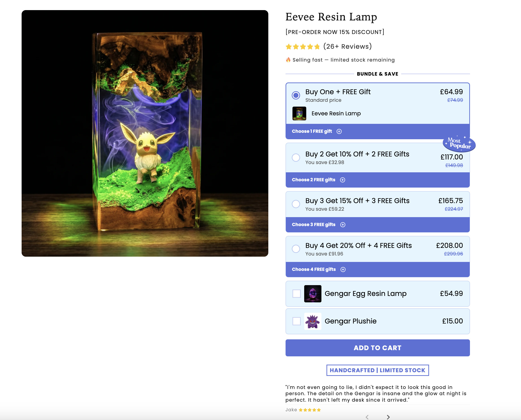Check the Gengar Plushie add-on box
The image size is (521, 420).
(296, 321)
